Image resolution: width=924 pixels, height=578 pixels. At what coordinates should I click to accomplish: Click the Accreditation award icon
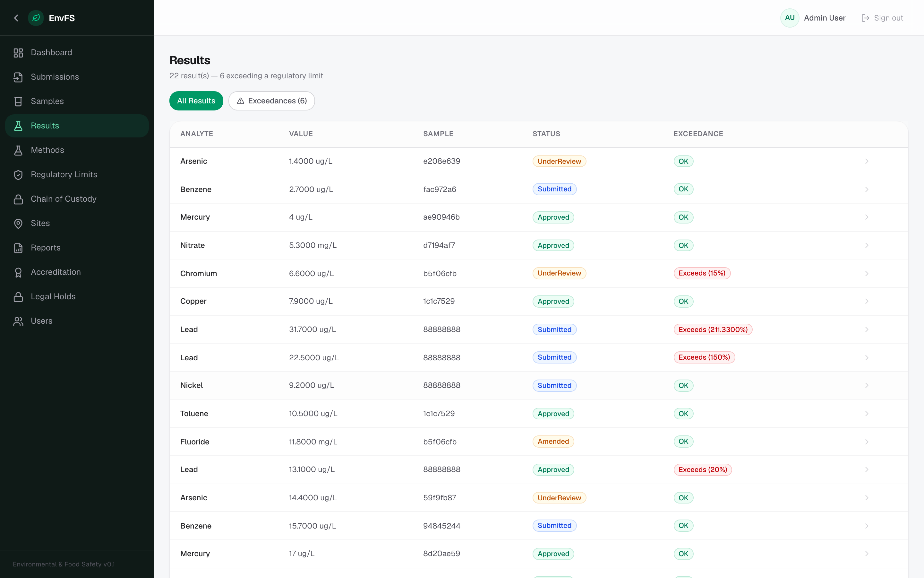18,272
